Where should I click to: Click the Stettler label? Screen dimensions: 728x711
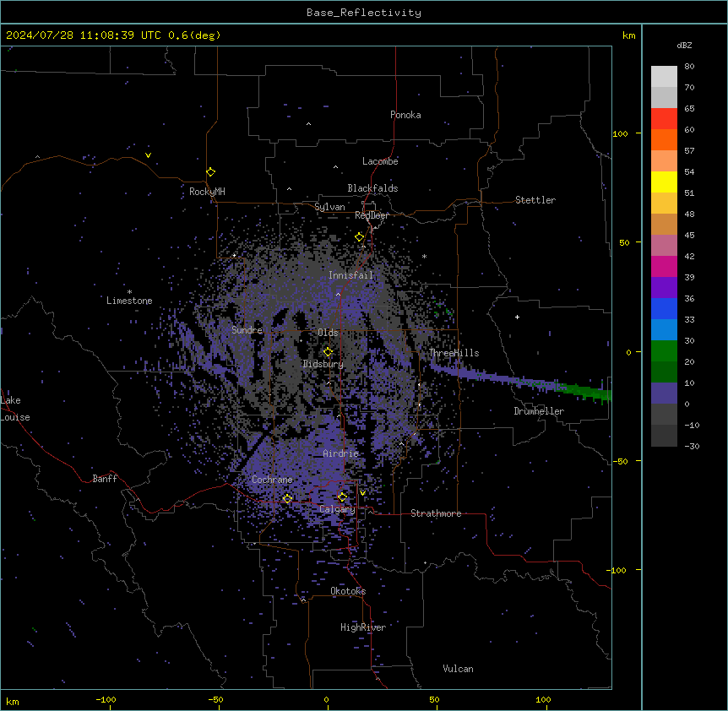(535, 200)
